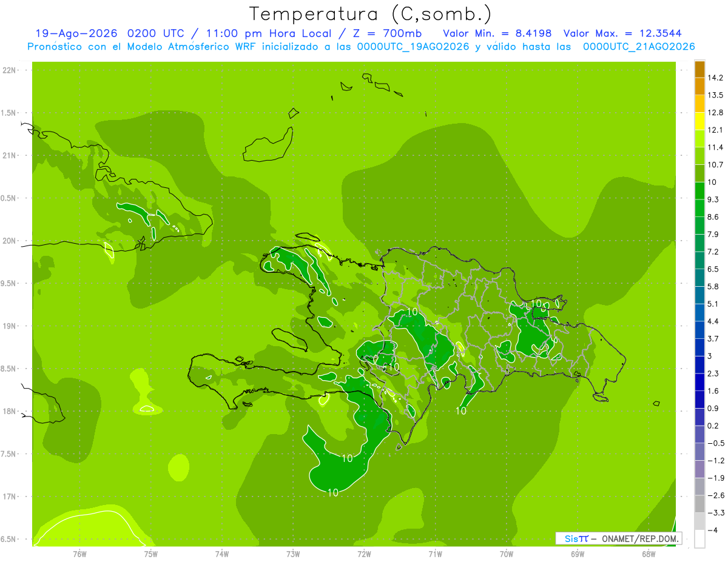Screen dimensions: 728x562
Task: Click the 'ONAMET/REP.DOM.' credit label
Action: (x=639, y=538)
